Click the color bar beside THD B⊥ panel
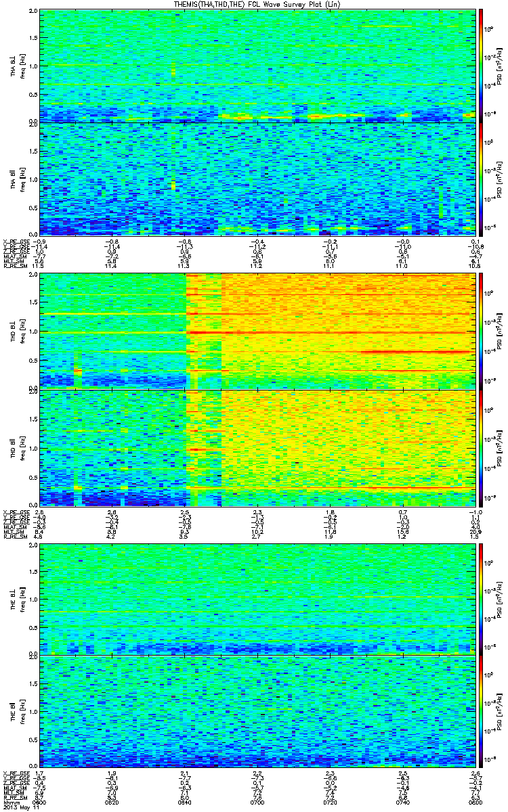The width and height of the screenshot is (508, 812). pyautogui.click(x=481, y=331)
